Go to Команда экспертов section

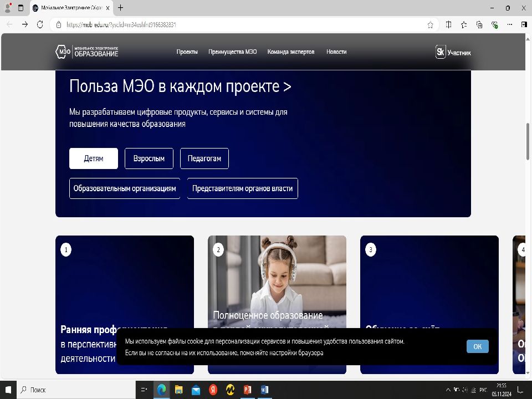click(290, 52)
